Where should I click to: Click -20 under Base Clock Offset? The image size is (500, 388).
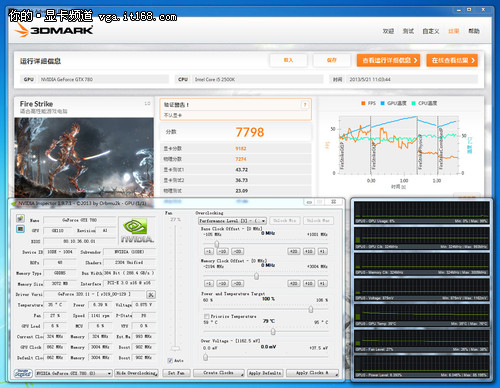point(237,251)
